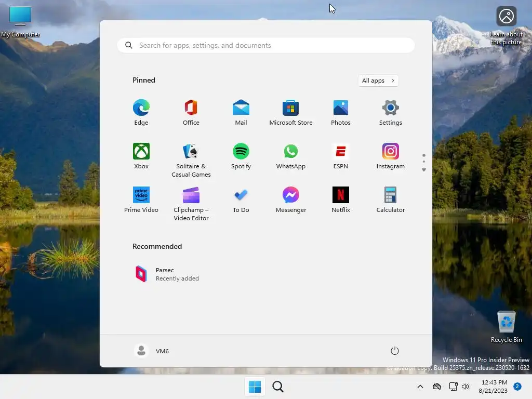The image size is (532, 399).
Task: Open notification center badge with 2
Action: (x=517, y=387)
